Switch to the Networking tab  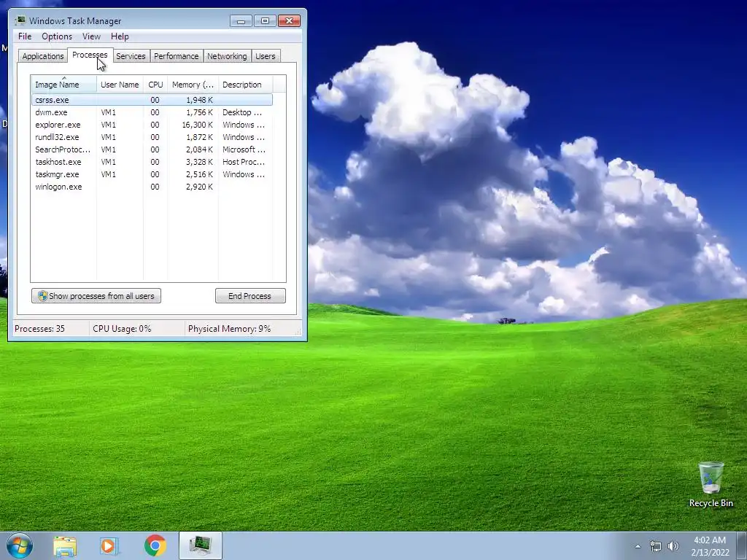click(x=227, y=56)
